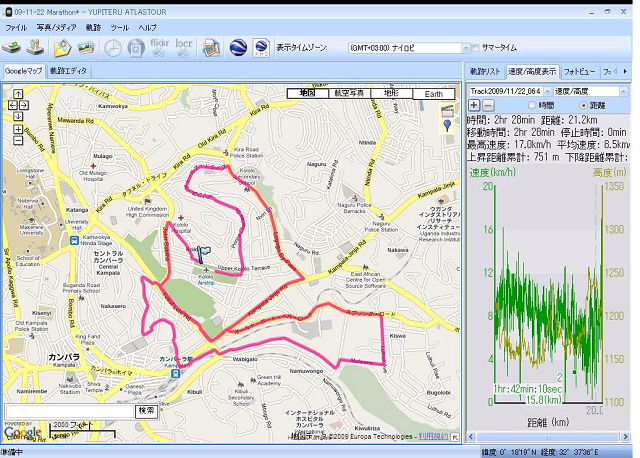640x458 pixels.
Task: Click the photo documents export toolbar icon
Action: coord(211,48)
